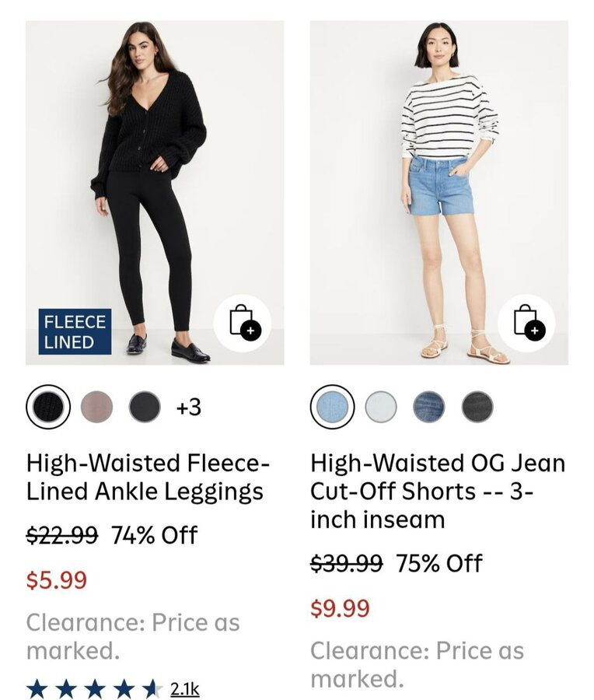This screenshot has height=700, width=594.
Task: Open the 2.1k reviews link
Action: click(x=185, y=688)
